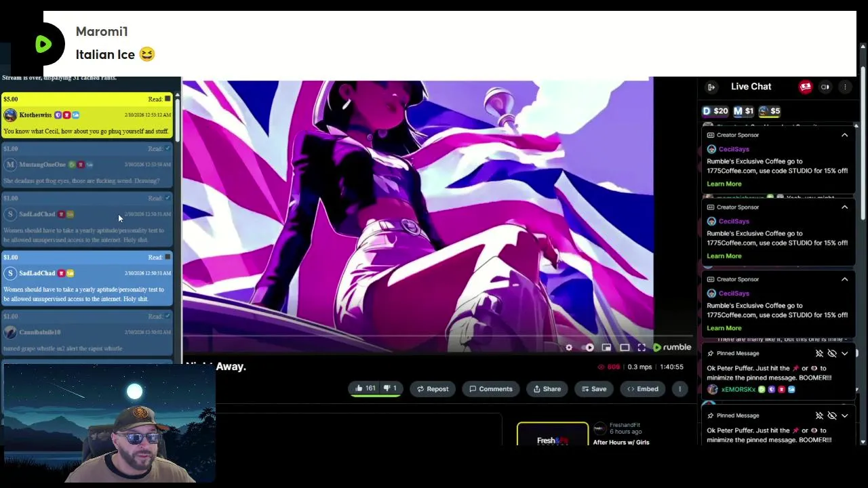This screenshot has width=868, height=488.
Task: Open CecilSays profile in third sponsor card
Action: tap(734, 293)
